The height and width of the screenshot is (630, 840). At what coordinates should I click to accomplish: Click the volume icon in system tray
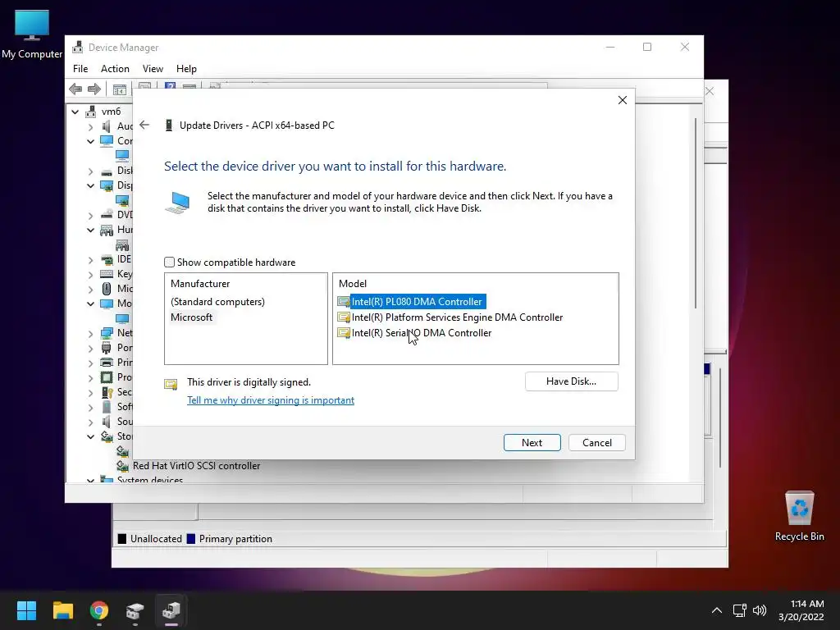coord(760,610)
